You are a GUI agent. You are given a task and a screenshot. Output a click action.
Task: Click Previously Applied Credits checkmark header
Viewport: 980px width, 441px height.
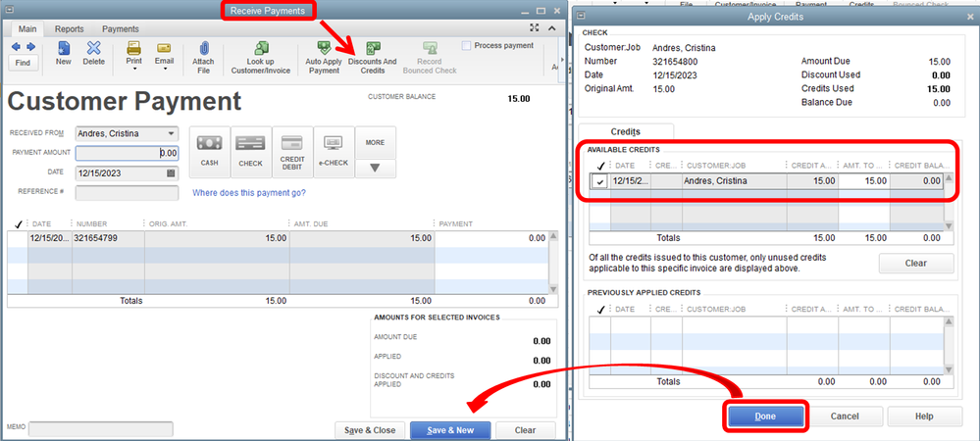pyautogui.click(x=600, y=310)
